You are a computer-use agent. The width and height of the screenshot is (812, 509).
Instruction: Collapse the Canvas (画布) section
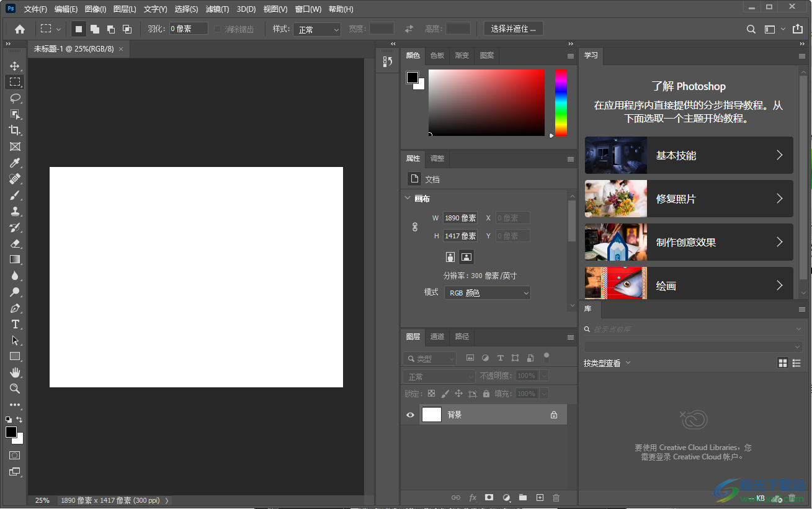click(408, 199)
